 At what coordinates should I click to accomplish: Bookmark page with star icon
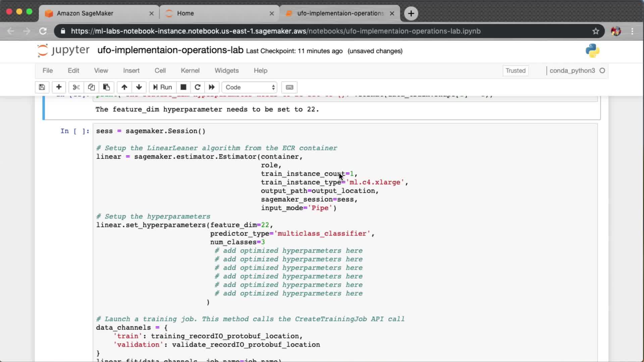595,31
